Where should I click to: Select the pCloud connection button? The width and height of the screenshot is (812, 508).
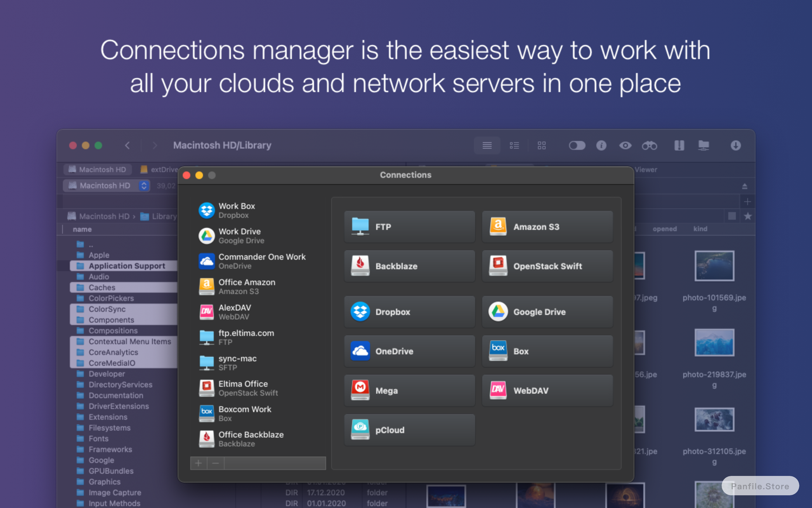(409, 430)
